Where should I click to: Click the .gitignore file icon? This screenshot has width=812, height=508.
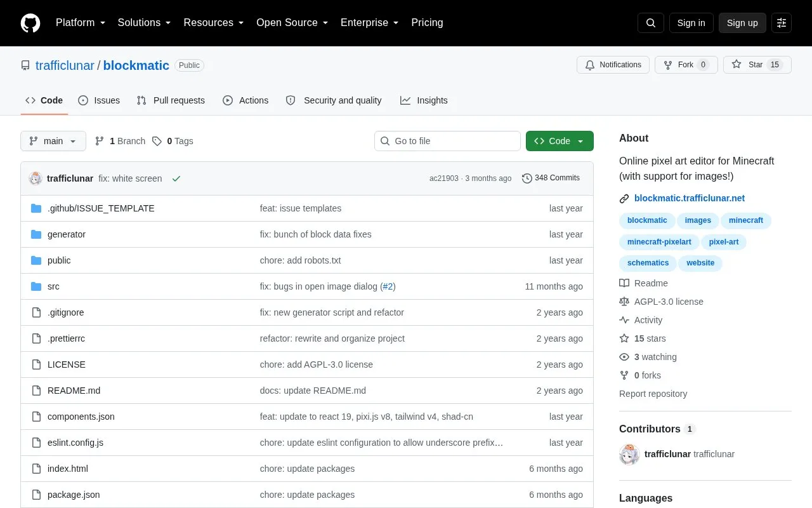click(x=36, y=312)
